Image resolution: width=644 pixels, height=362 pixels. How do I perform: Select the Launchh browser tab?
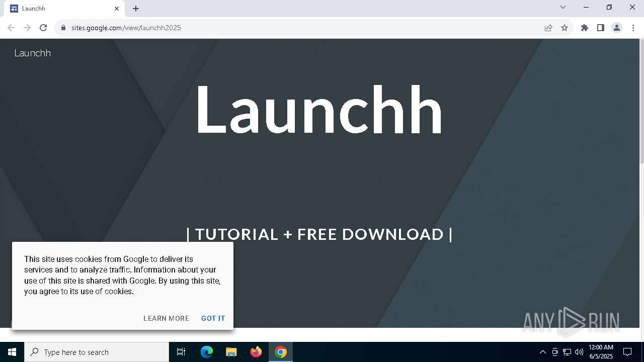[64, 9]
